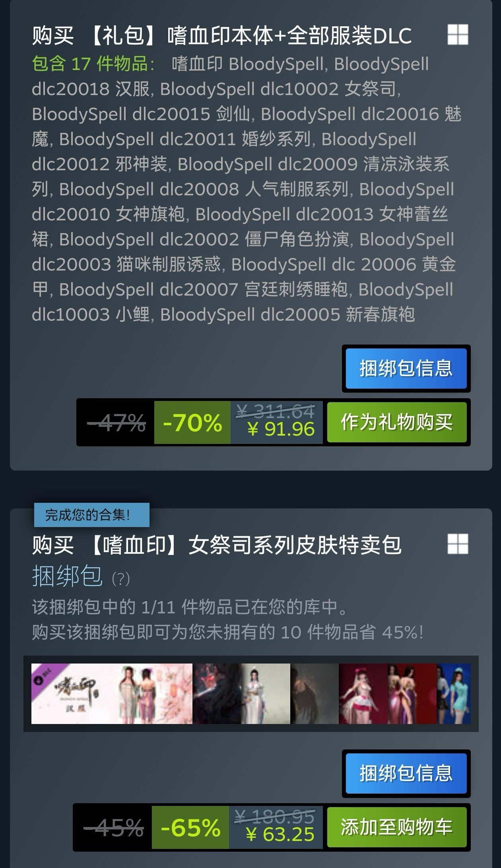
Task: Select the dark red-black character thumbnail
Action: [x=217, y=693]
